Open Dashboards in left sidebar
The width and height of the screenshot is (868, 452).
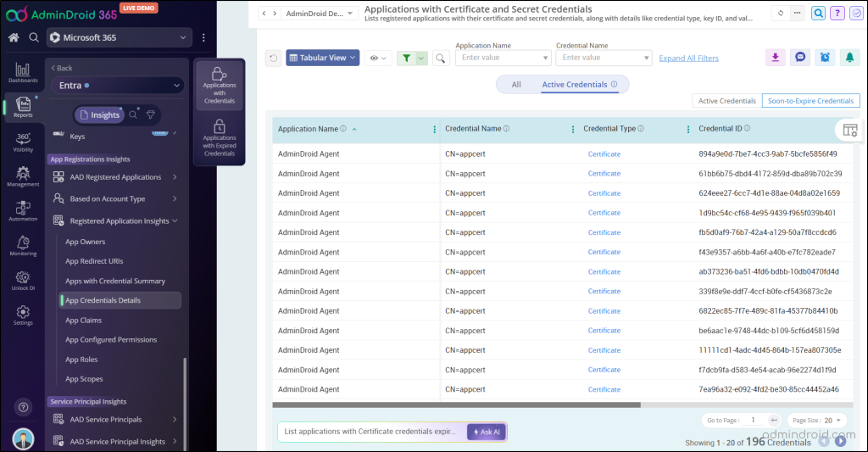click(x=23, y=73)
